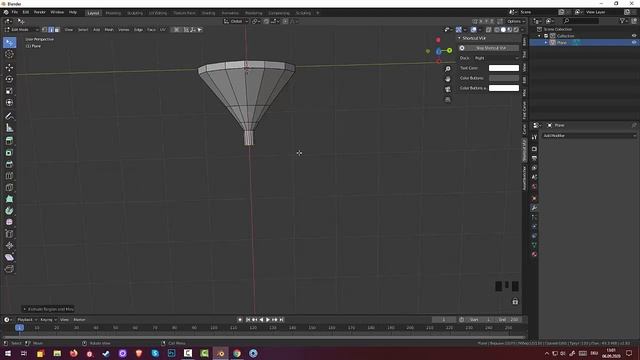Viewport: 640px width, 360px height.
Task: Toggle X-ray display in viewport header
Action: (x=488, y=29)
